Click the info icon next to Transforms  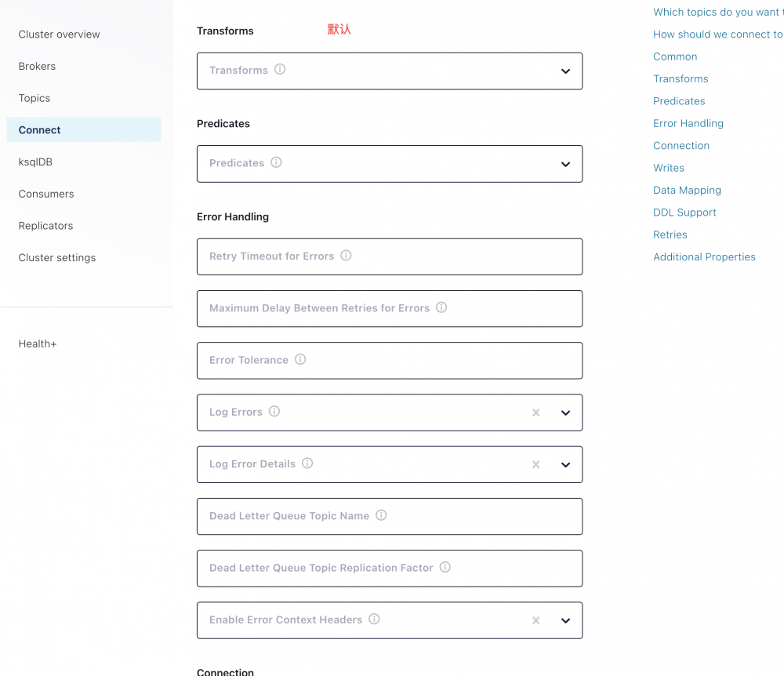[280, 69]
